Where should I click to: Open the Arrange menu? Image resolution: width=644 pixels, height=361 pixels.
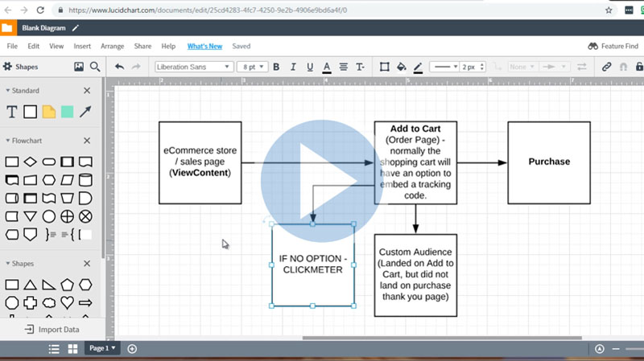point(112,47)
